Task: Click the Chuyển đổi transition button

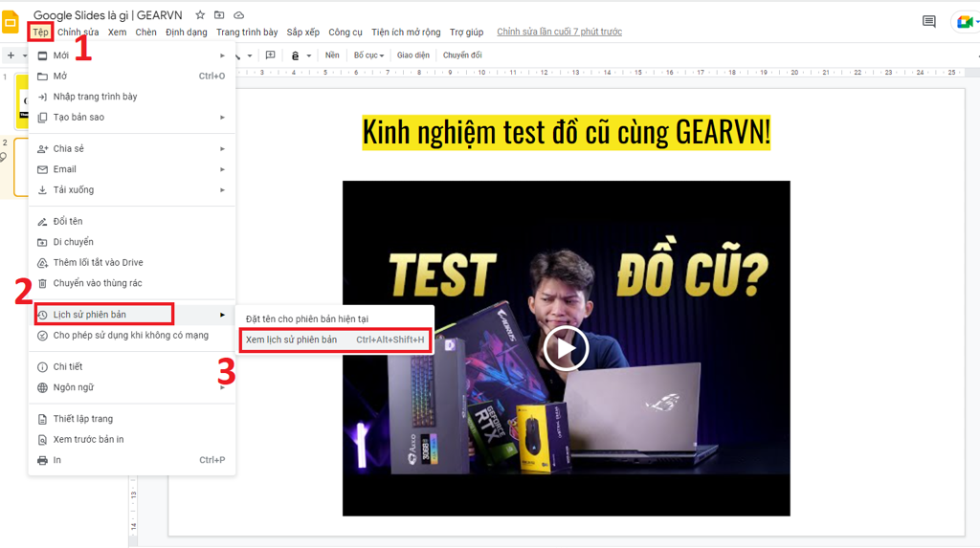Action: [x=462, y=55]
